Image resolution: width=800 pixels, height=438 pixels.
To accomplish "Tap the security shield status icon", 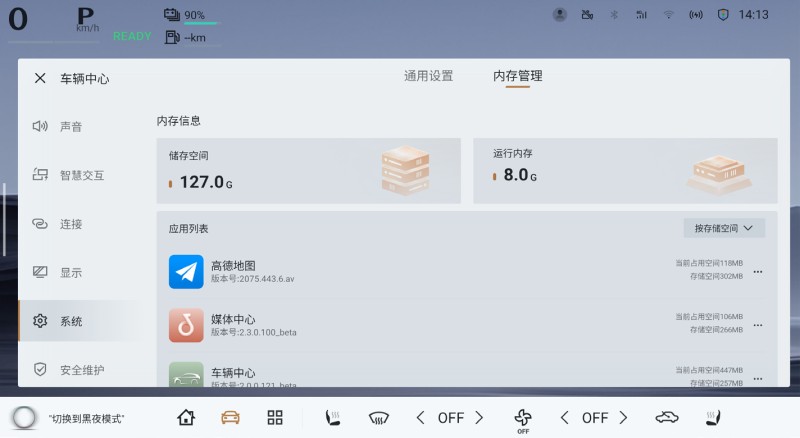I will 723,15.
